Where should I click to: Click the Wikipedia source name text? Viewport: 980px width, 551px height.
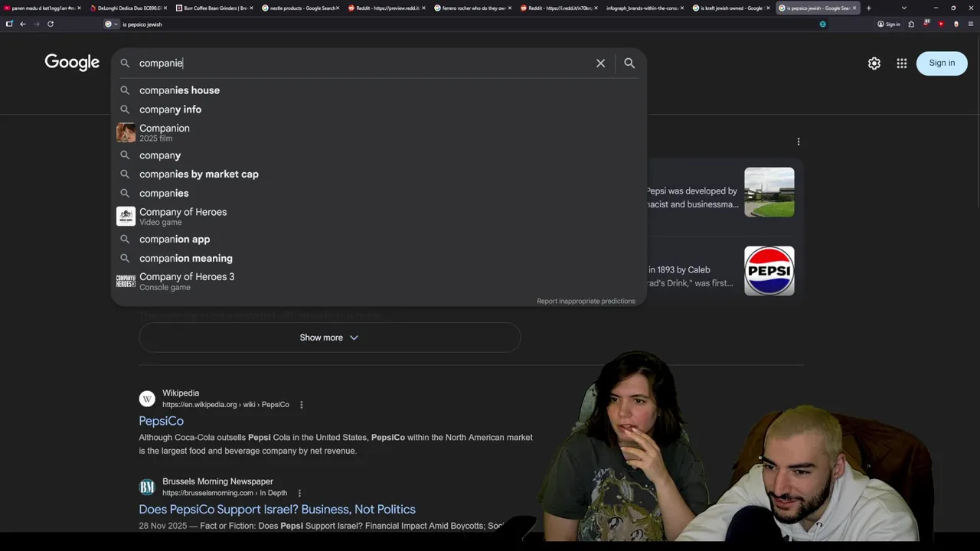pyautogui.click(x=181, y=393)
